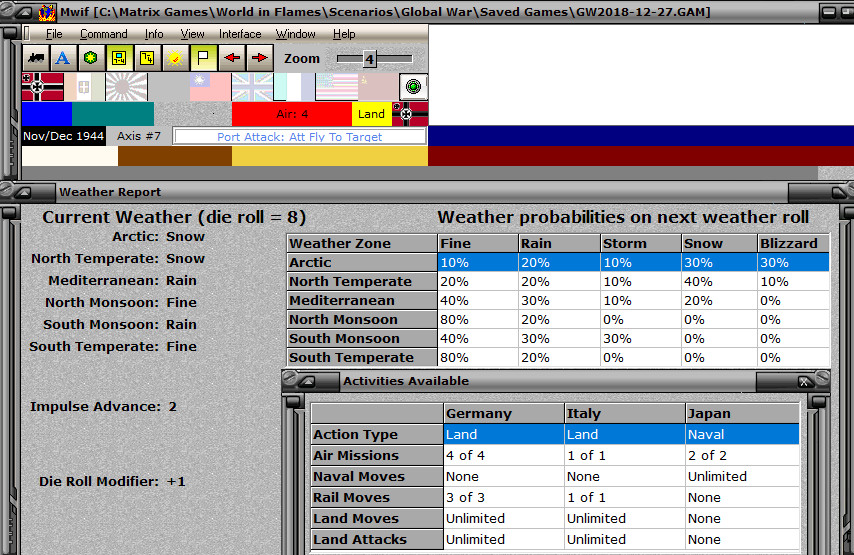Click the Japan column header

(x=742, y=413)
